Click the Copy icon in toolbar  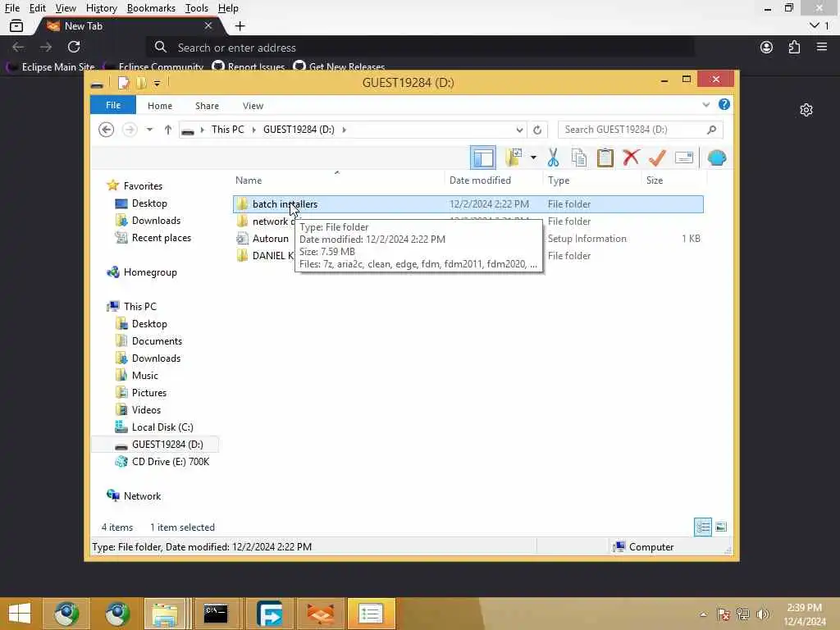[578, 158]
